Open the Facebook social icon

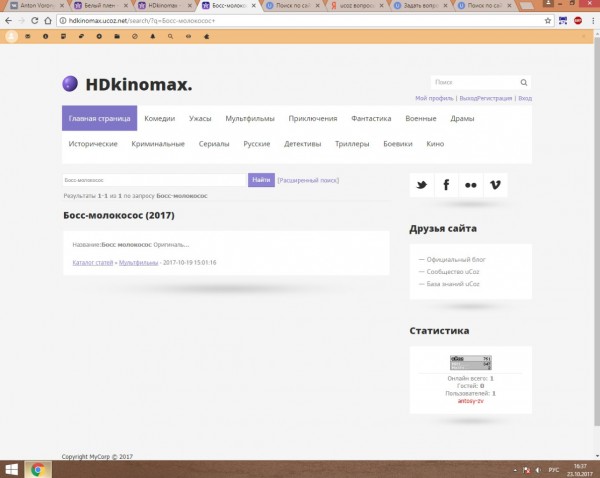point(446,185)
